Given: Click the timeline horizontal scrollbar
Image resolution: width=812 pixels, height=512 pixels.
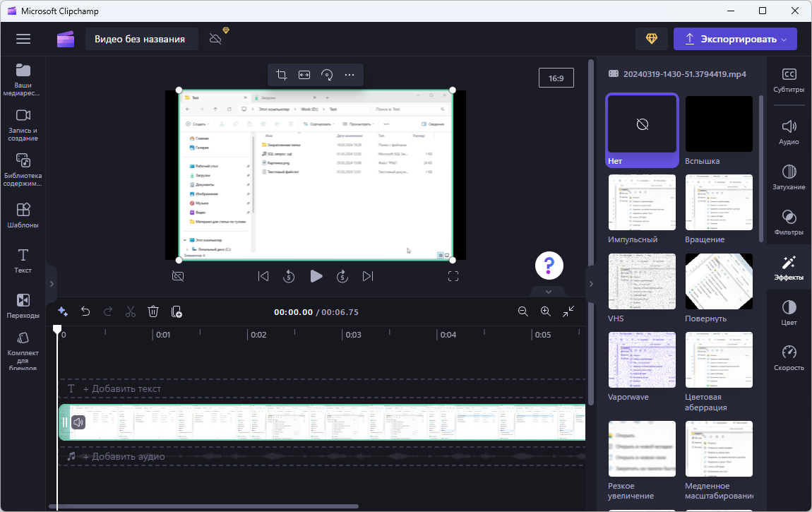Looking at the screenshot, I should click(x=203, y=506).
